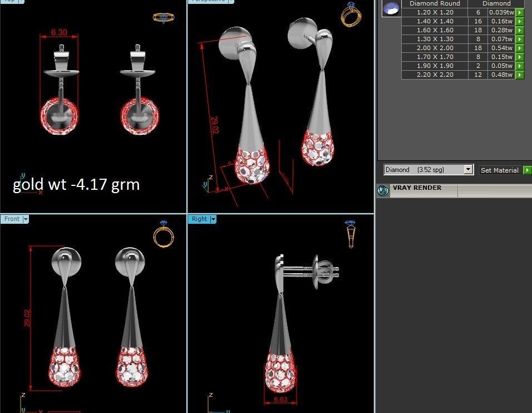Select the 1.30 X 1.30 size cell
The image size is (532, 413).
[435, 39]
